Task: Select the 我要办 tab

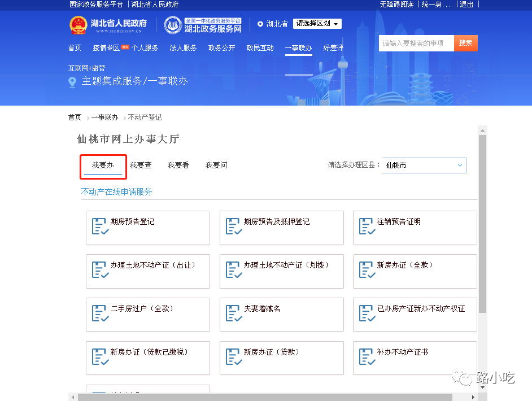Action: click(x=103, y=165)
